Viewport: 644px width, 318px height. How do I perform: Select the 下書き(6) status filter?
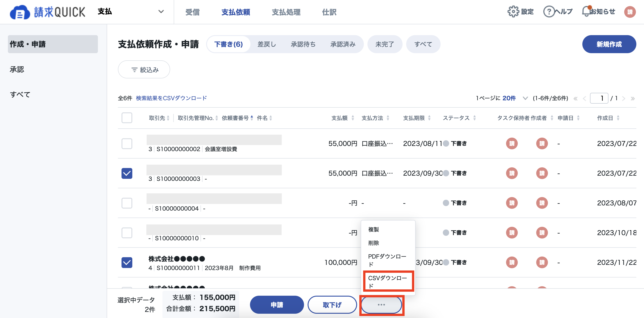(228, 44)
